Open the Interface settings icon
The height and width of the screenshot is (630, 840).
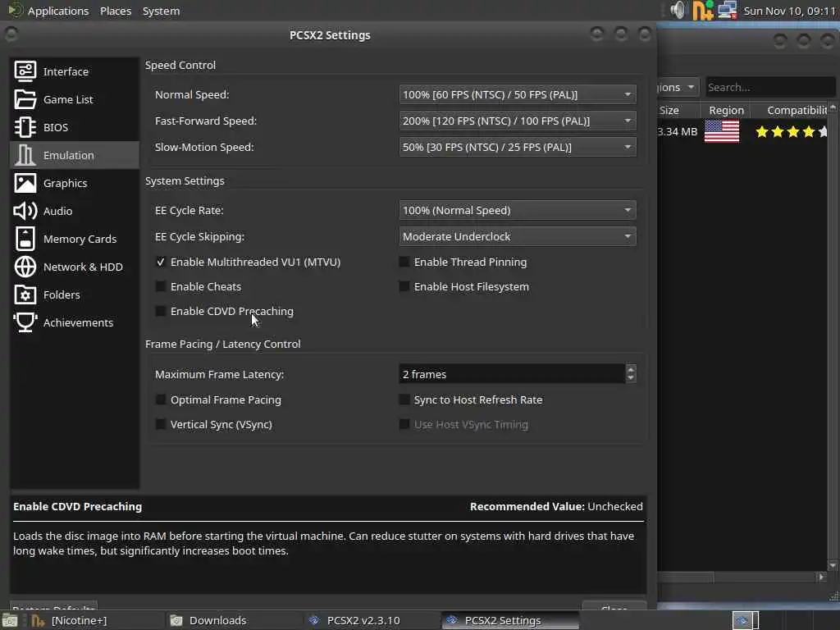(25, 71)
